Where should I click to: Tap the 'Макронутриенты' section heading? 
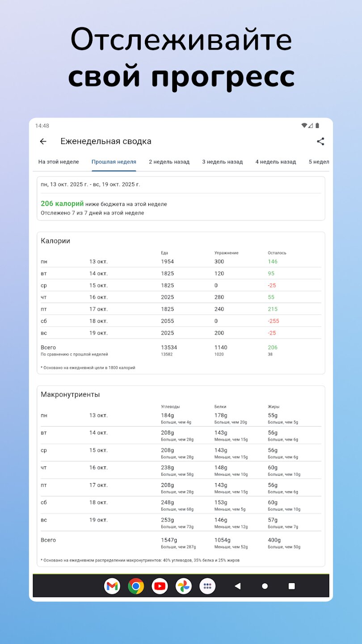click(70, 394)
